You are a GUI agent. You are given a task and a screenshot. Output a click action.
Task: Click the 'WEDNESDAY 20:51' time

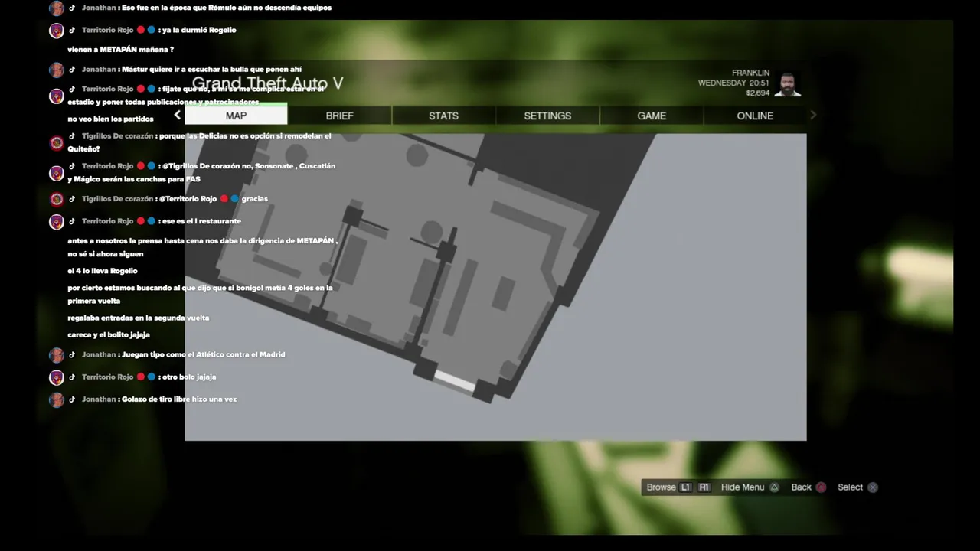(x=733, y=83)
